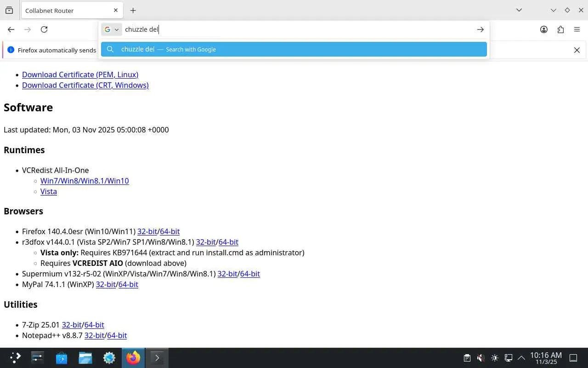The height and width of the screenshot is (368, 588).
Task: Reload the current page
Action: click(44, 29)
